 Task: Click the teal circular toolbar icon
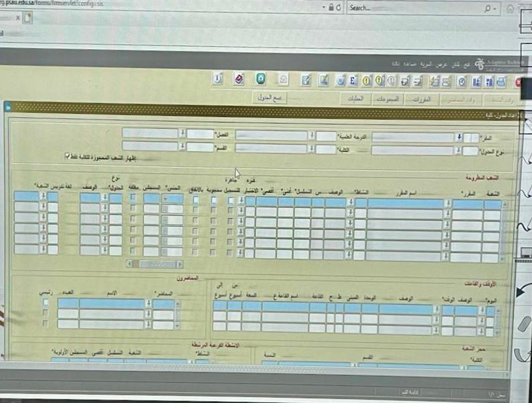point(260,79)
